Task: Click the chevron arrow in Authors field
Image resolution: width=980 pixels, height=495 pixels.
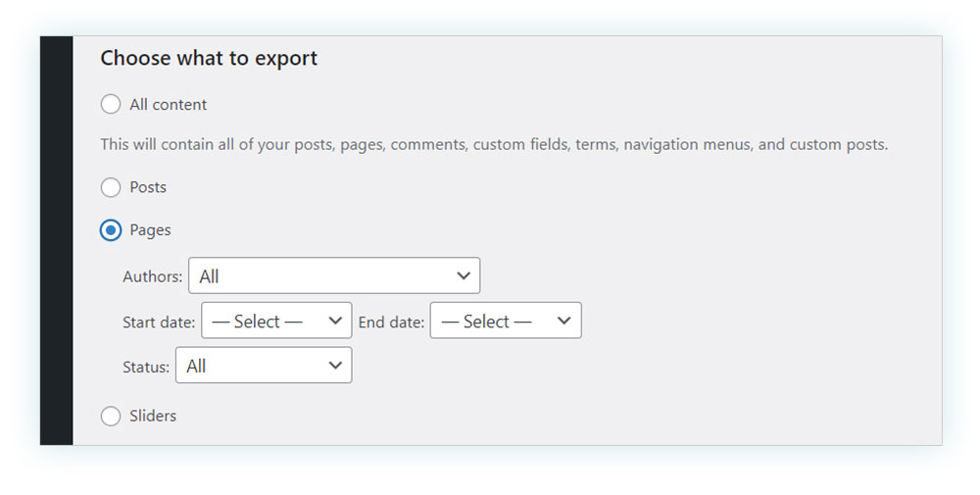Action: (464, 275)
